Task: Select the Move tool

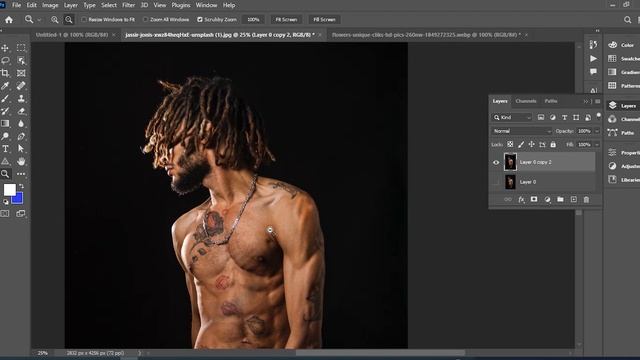Action: (5, 48)
